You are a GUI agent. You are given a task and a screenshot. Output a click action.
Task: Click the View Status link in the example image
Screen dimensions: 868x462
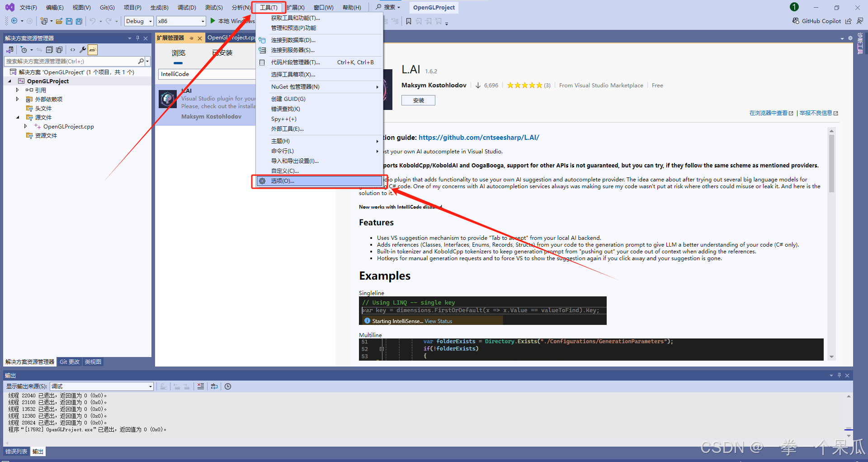(x=438, y=321)
